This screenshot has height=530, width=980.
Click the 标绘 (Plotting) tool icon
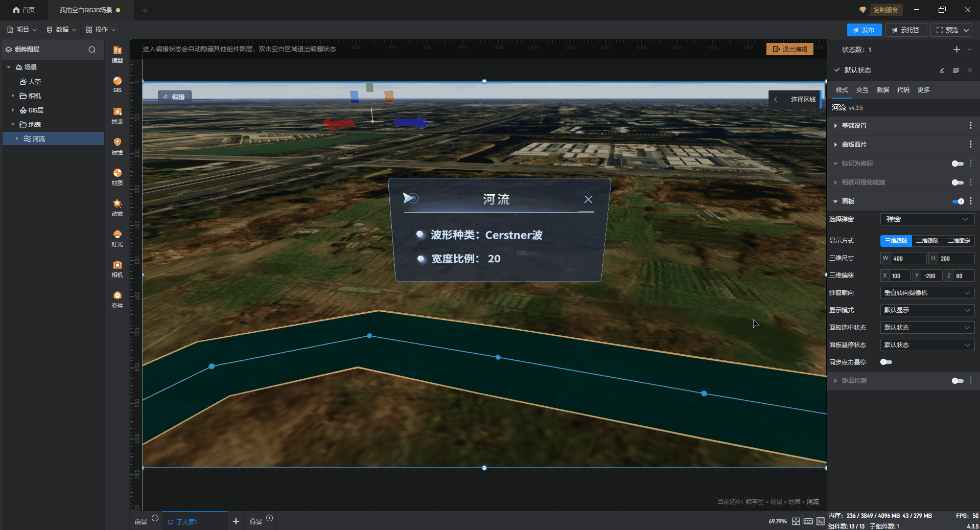pos(117,145)
